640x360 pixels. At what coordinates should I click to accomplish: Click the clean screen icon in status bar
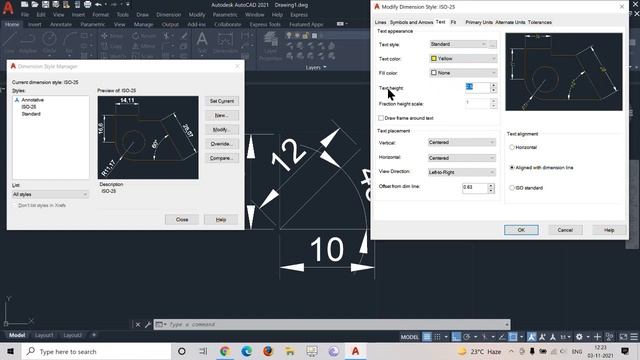pos(623,336)
